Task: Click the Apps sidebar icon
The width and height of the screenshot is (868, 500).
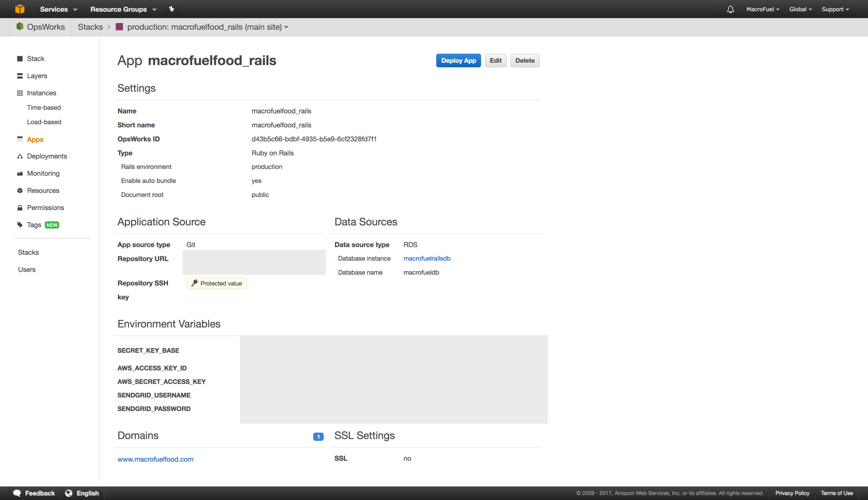Action: pos(20,139)
